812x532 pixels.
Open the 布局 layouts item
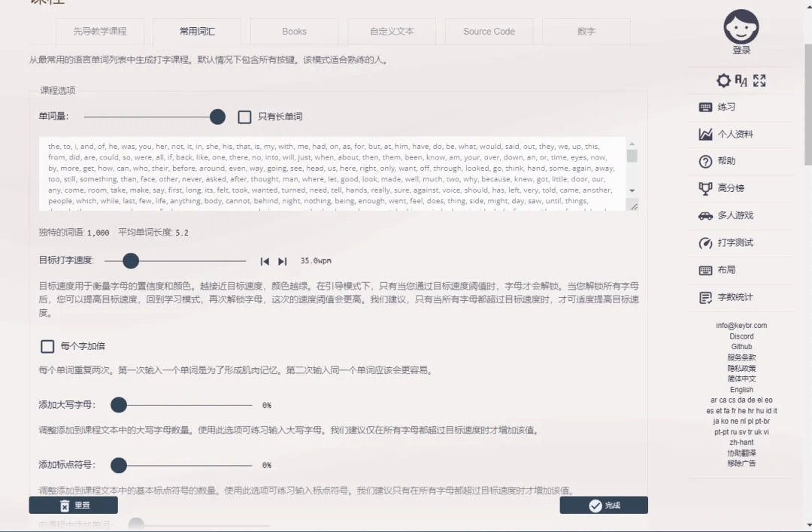click(726, 269)
